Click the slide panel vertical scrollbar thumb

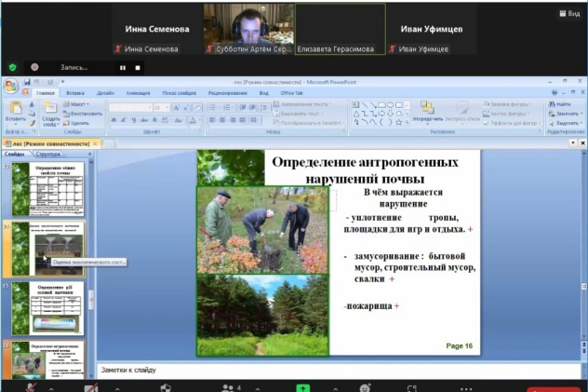[x=91, y=300]
